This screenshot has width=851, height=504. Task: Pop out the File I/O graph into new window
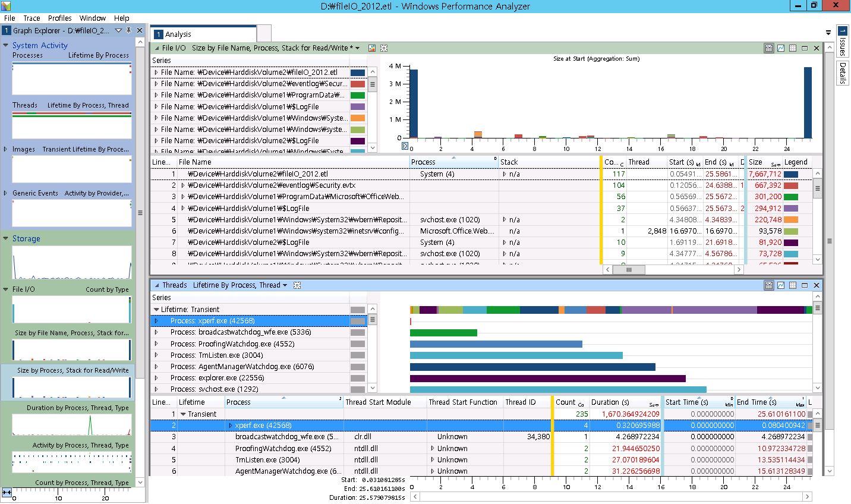point(805,48)
